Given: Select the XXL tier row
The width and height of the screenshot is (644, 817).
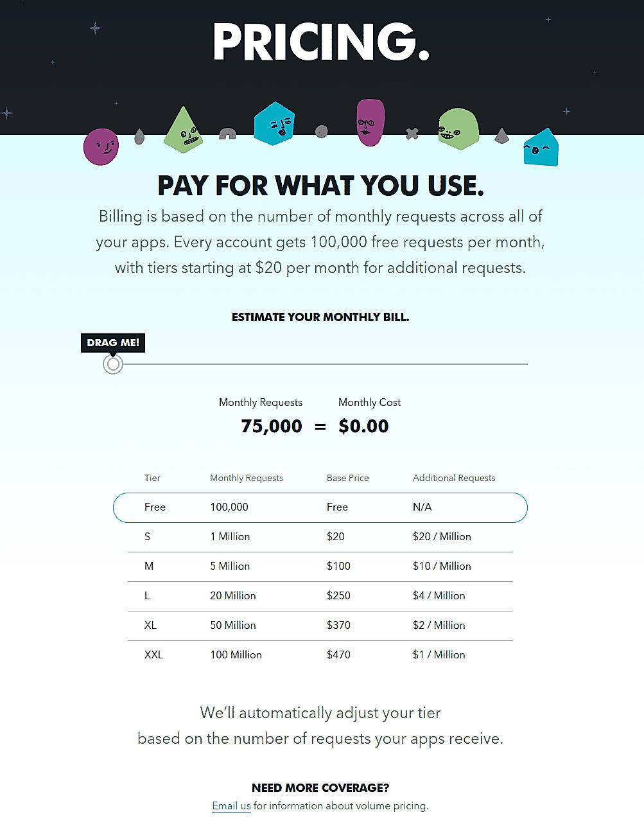Looking at the screenshot, I should pos(320,654).
